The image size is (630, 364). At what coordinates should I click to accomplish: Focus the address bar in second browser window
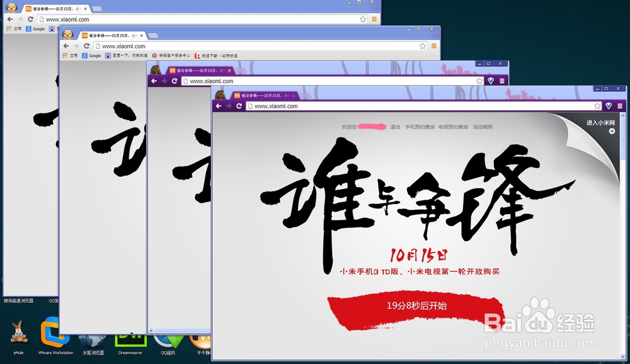[x=260, y=46]
